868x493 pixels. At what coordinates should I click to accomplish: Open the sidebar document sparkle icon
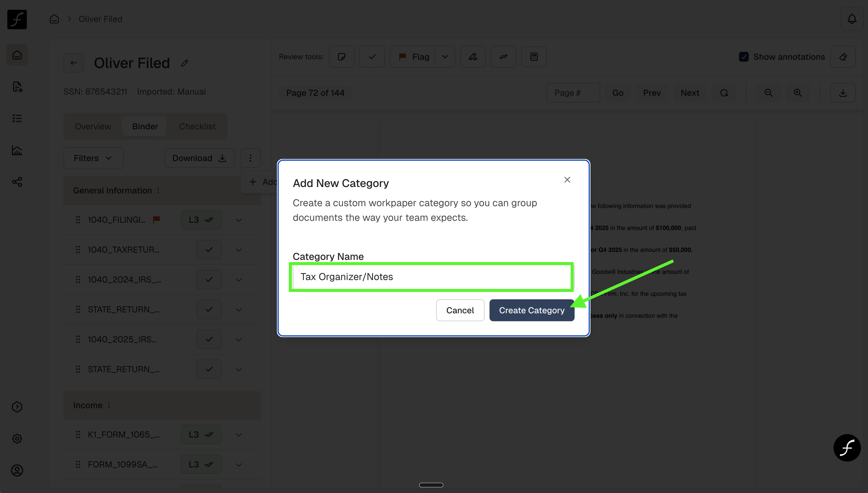tap(17, 87)
